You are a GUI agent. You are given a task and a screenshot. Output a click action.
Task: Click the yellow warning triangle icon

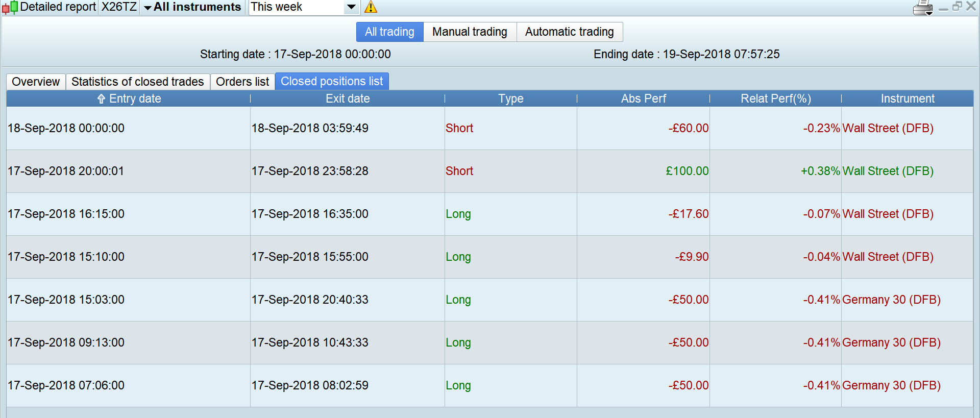pyautogui.click(x=371, y=7)
